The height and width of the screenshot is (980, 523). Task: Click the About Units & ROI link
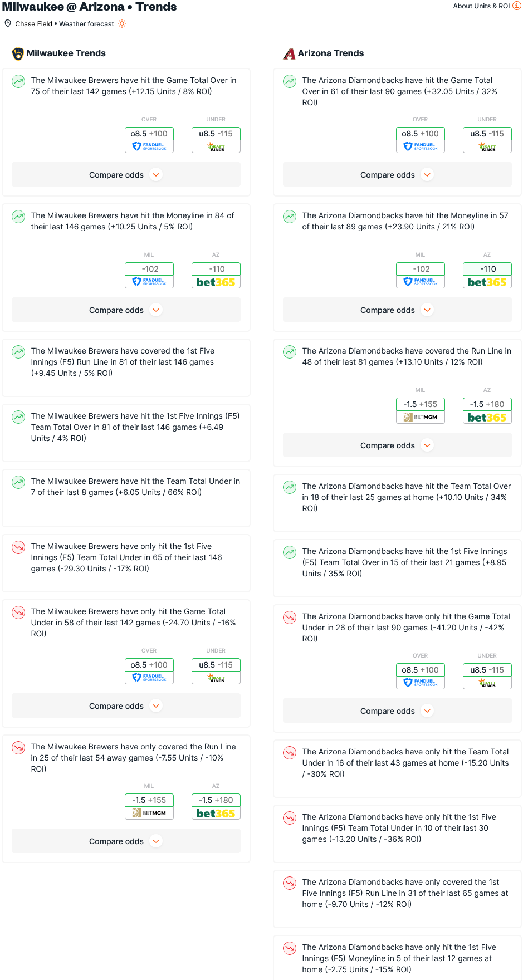481,6
